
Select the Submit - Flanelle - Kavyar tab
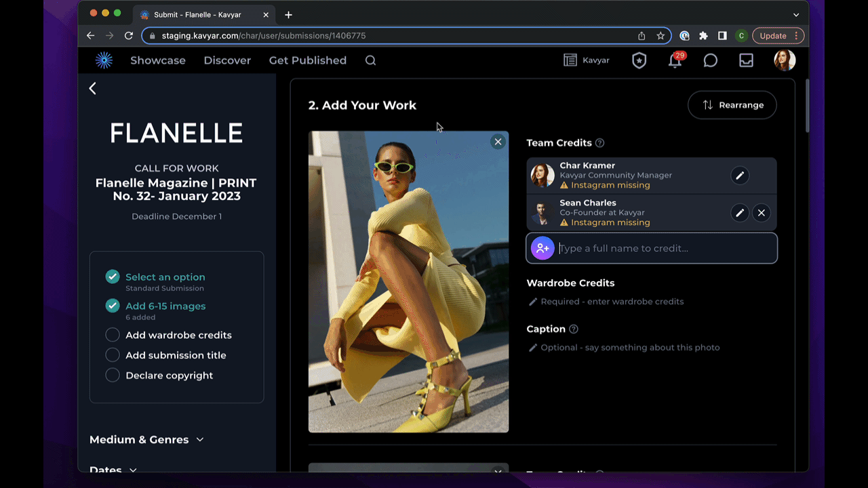(203, 15)
